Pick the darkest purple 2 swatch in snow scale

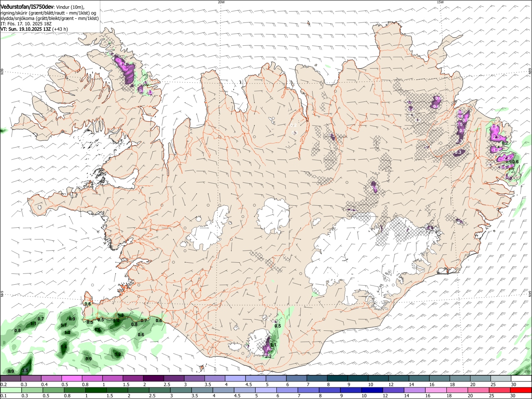pos(153,379)
